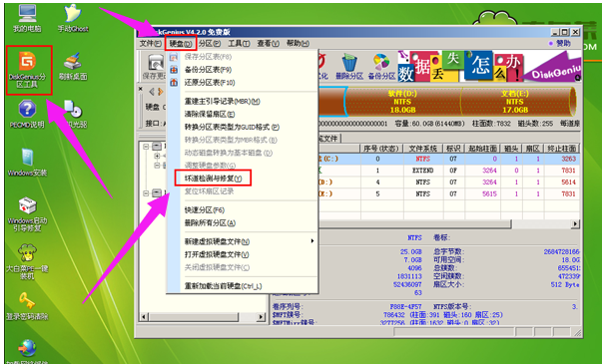The height and width of the screenshot is (364, 602).
Task: Sort by 标识 column header
Action: [453, 148]
